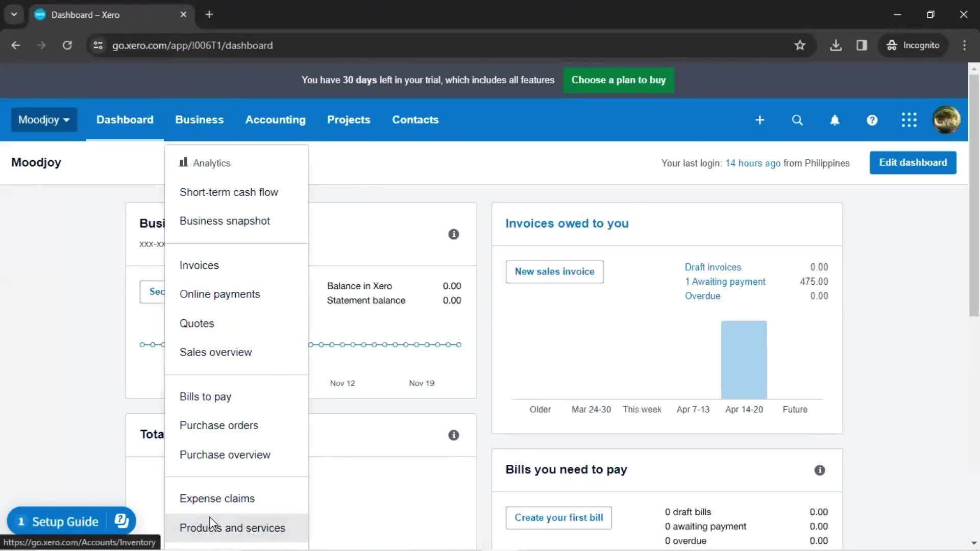
Task: Click Choose a plan to buy button
Action: point(618,80)
